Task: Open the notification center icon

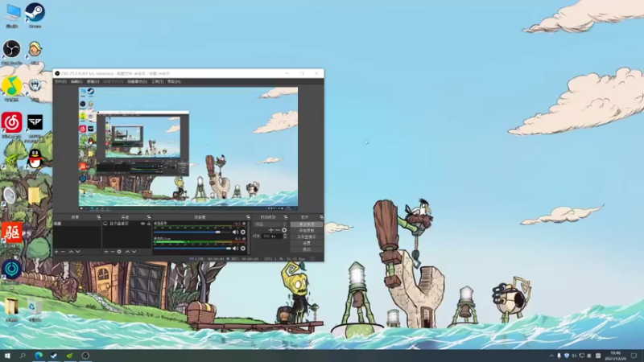Action: 634,356
